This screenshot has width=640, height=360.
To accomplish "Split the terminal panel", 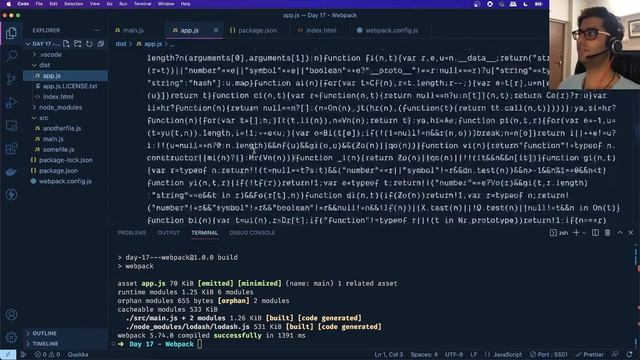I will coord(596,233).
